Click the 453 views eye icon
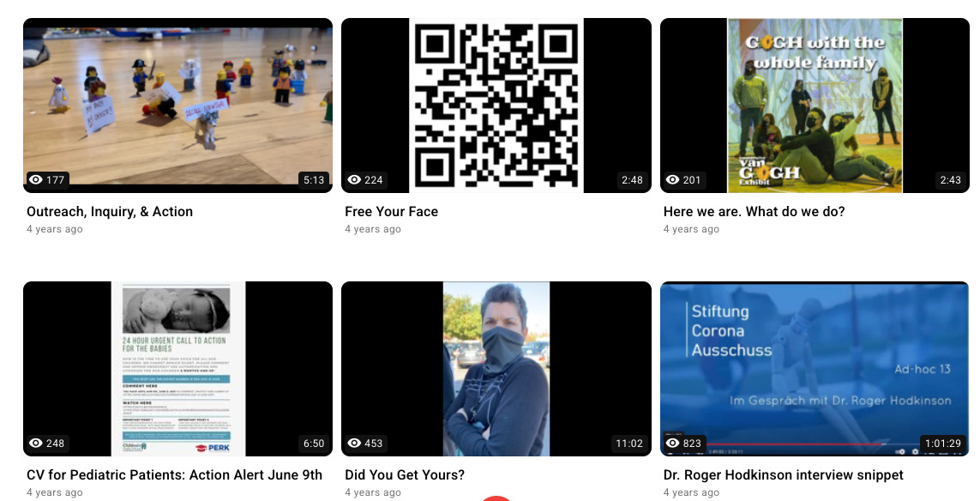980x501 pixels. click(x=354, y=443)
